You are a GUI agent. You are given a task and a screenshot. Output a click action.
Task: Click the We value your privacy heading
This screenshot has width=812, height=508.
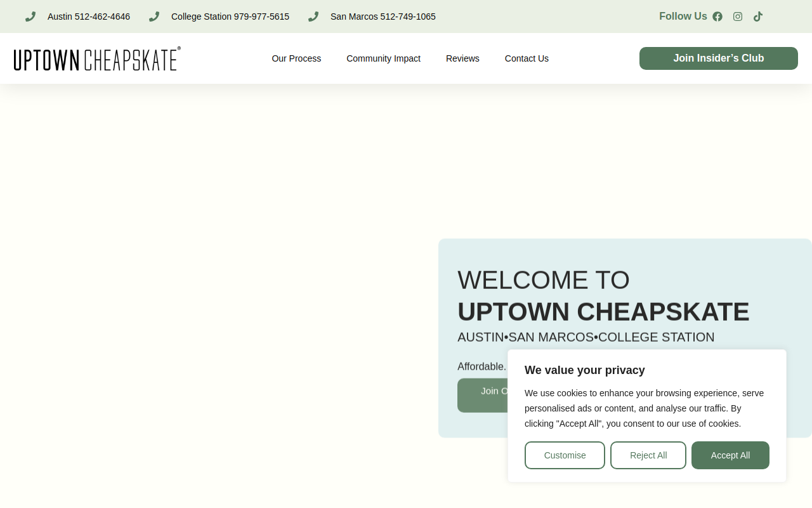[585, 370]
